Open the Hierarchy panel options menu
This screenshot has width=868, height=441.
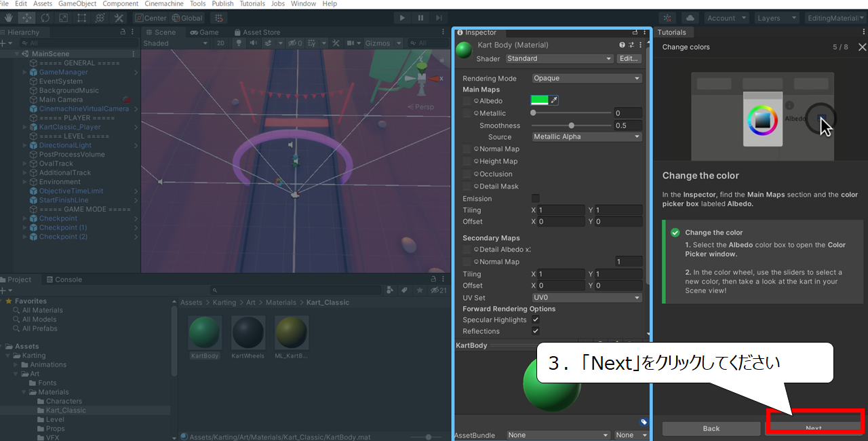133,32
